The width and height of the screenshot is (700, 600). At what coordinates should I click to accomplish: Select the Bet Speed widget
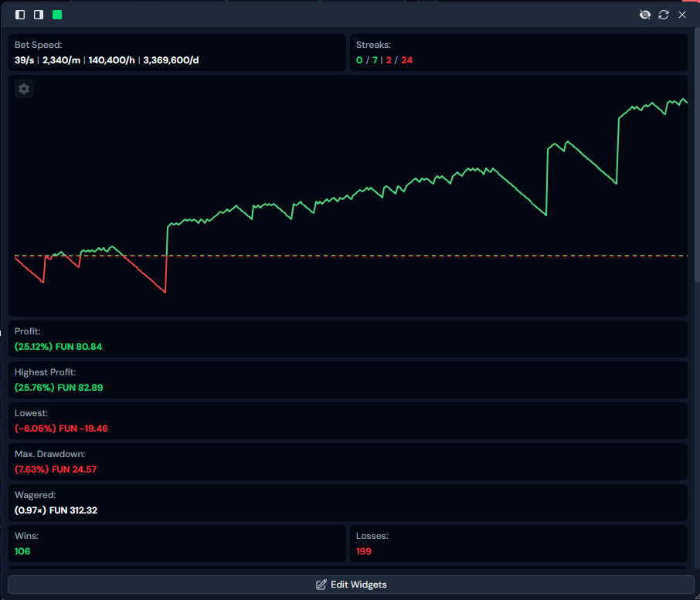177,53
